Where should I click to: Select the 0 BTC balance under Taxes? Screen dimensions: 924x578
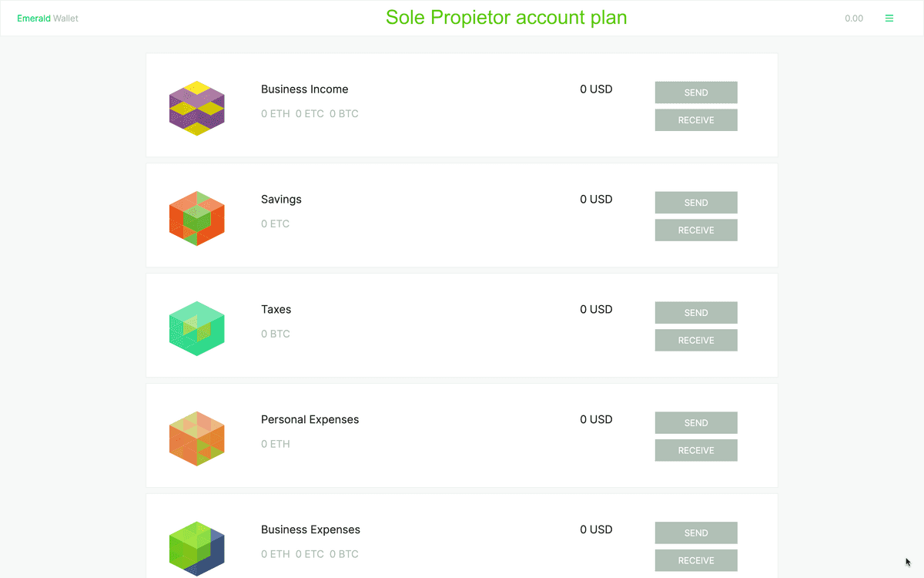pyautogui.click(x=276, y=334)
